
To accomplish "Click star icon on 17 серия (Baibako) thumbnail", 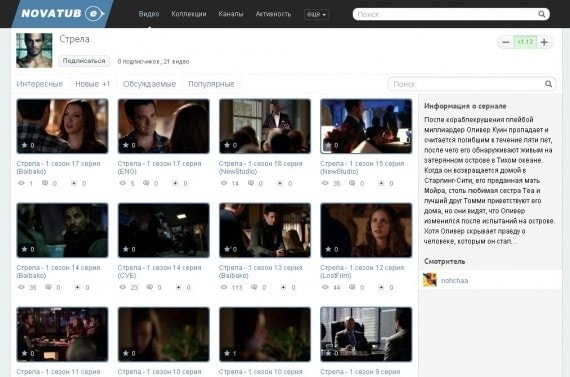I will tap(24, 145).
